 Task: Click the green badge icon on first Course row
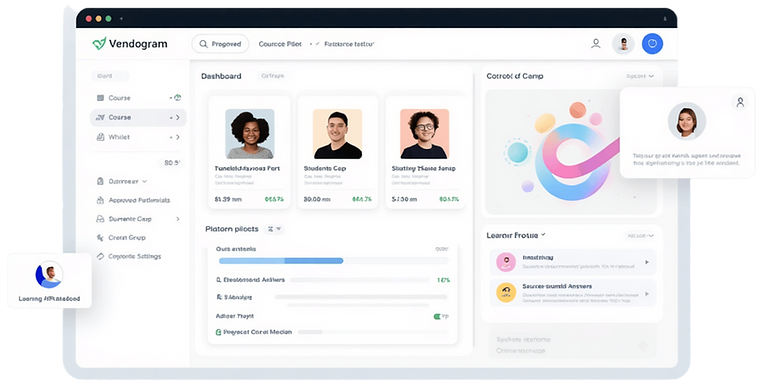pos(178,98)
